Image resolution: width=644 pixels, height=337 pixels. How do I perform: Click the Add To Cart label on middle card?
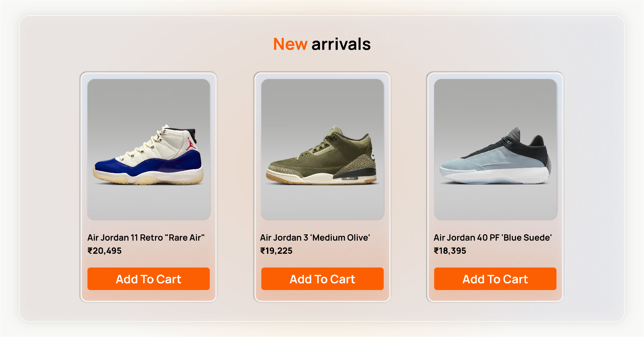point(322,279)
